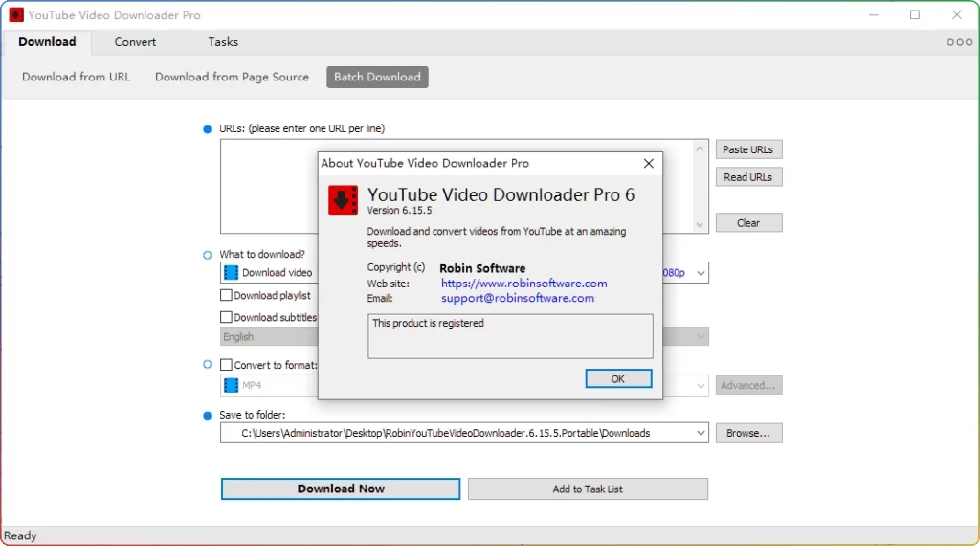Click the URL box scroll-down arrow
Image resolution: width=980 pixels, height=546 pixels.
point(700,224)
